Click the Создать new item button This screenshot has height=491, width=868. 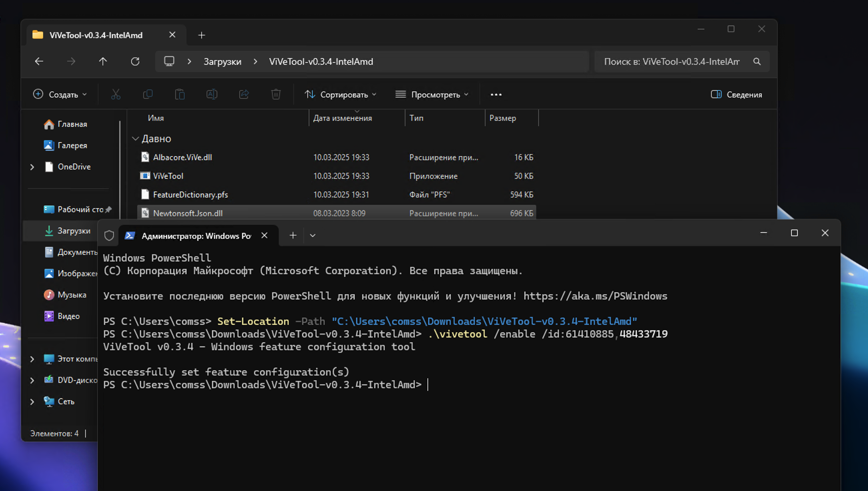(x=60, y=95)
